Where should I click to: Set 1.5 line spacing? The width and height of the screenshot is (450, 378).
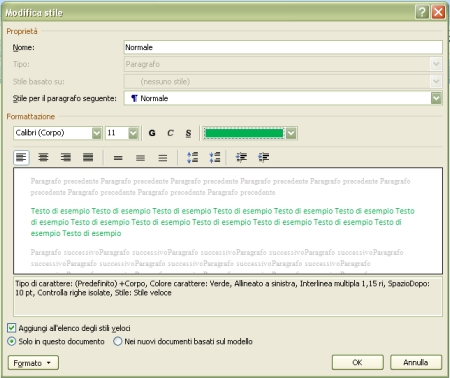[x=140, y=158]
